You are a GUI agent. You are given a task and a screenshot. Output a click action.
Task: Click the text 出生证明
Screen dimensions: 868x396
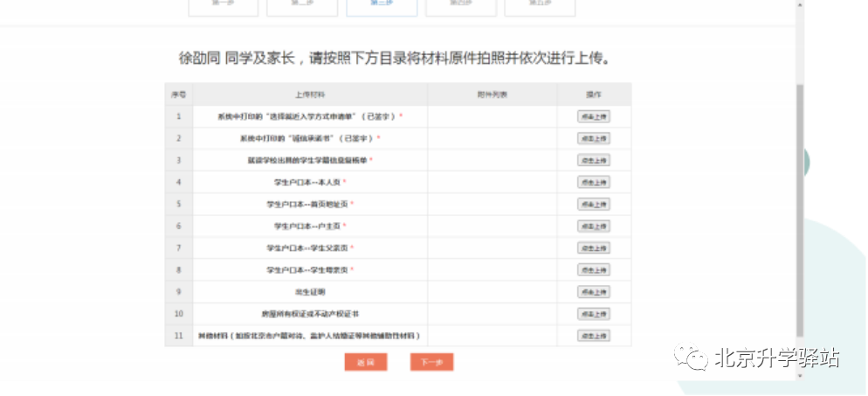(310, 292)
